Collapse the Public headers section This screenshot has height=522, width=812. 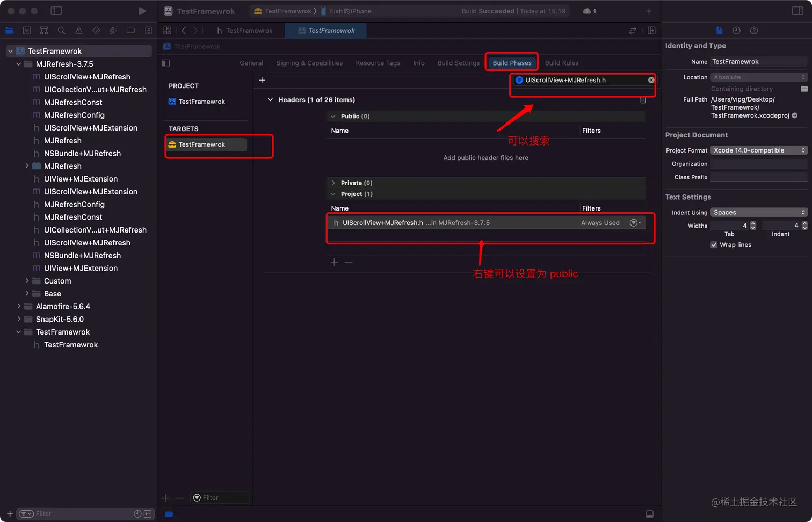(333, 116)
